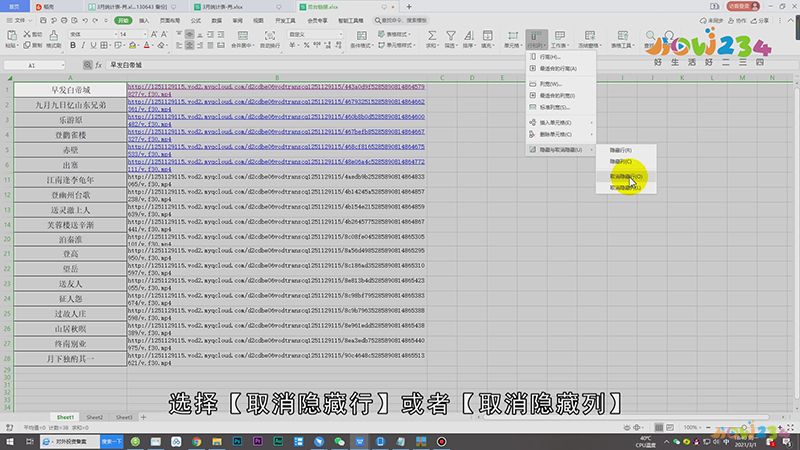This screenshot has height=450, width=800.
Task: Click the save icon in quick toolbar
Action: coord(43,20)
